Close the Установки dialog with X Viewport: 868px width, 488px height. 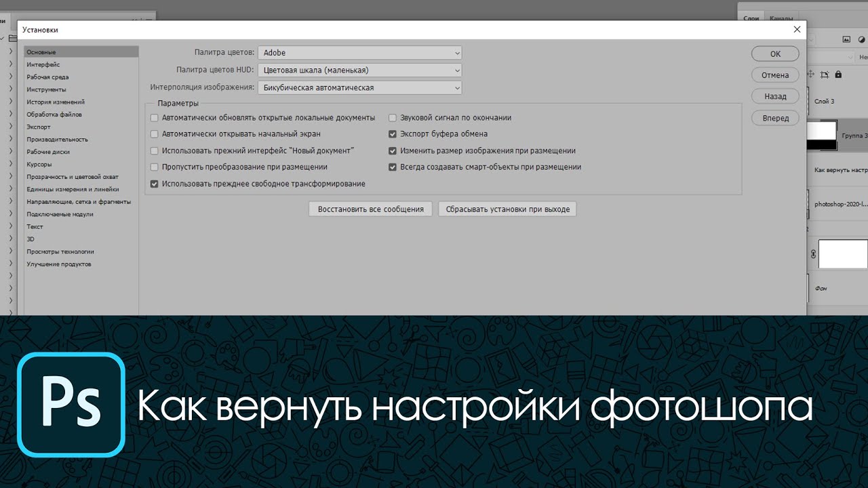[797, 30]
